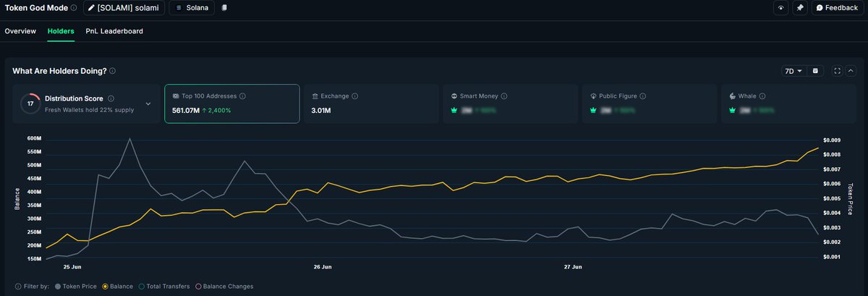The width and height of the screenshot is (868, 296).
Task: Click the Smart Money icon
Action: [x=454, y=96]
